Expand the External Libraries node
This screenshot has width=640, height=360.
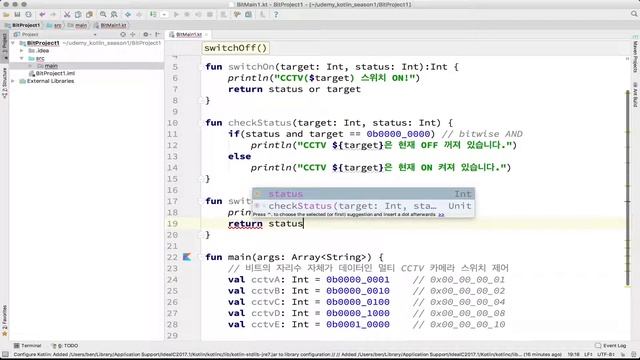[x=13, y=81]
